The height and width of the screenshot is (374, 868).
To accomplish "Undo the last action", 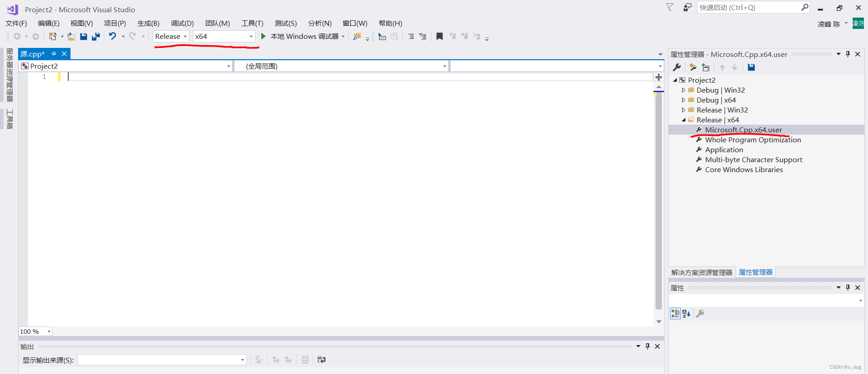I will (113, 36).
